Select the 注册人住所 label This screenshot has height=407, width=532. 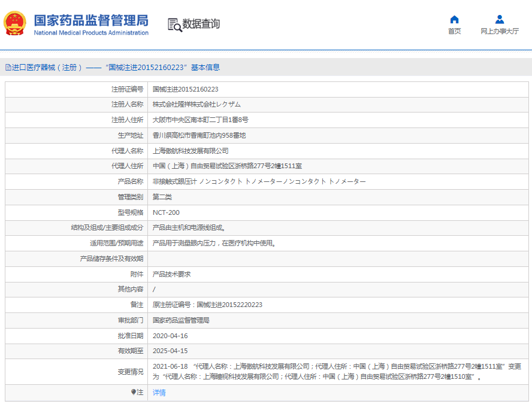coord(127,120)
